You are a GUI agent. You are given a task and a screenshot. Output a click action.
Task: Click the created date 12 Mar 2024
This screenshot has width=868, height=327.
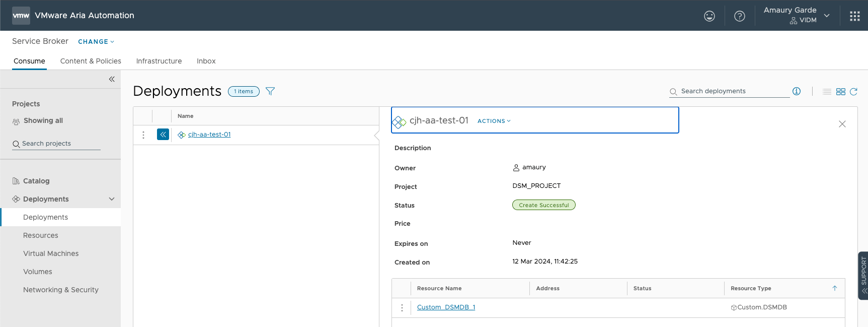(x=545, y=261)
